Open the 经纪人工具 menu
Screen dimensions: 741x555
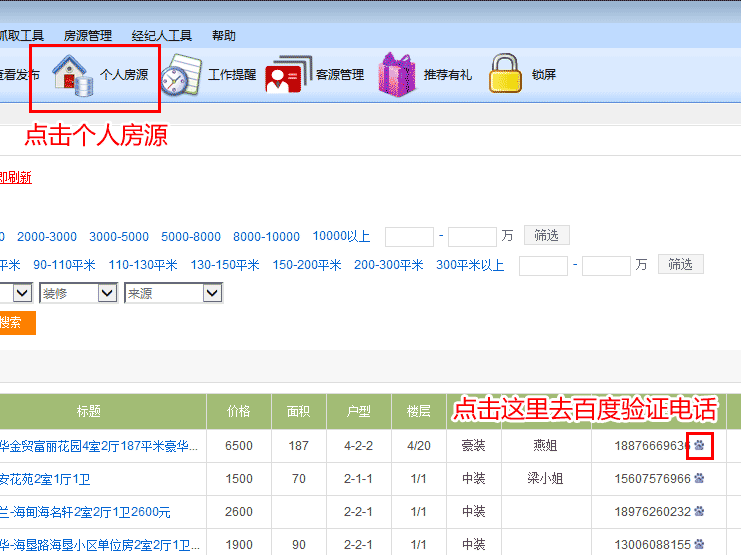click(x=162, y=36)
